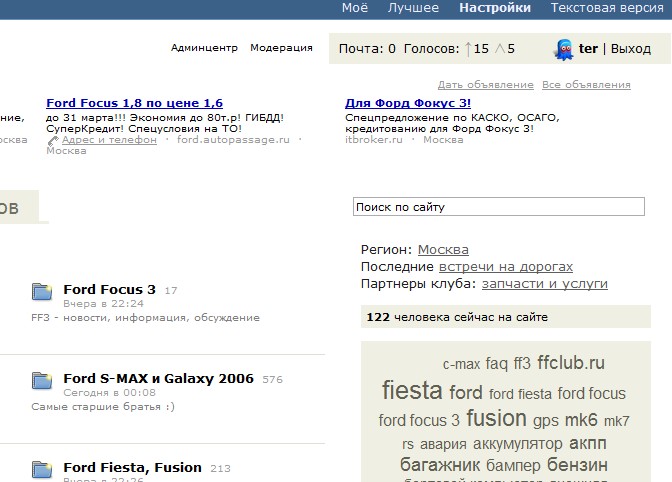Select the gps tag
Viewport: 672px width, 482px height.
[x=546, y=421]
